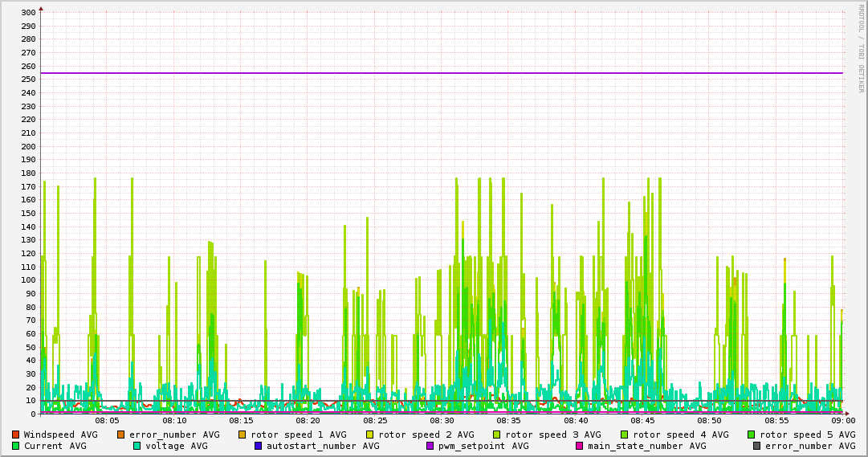Click the rotor speed 4 AVG legend square
Screen dimensions: 868x457
pos(625,435)
